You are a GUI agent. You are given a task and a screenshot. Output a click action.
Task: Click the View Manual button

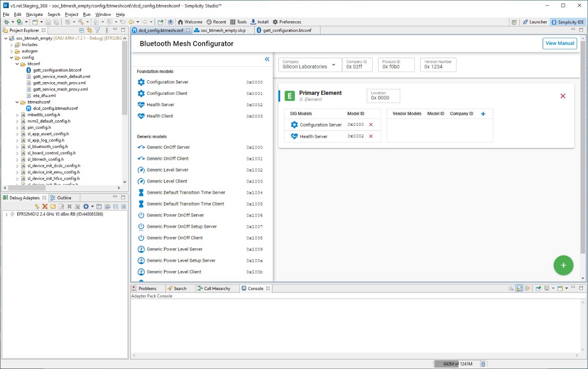(559, 43)
